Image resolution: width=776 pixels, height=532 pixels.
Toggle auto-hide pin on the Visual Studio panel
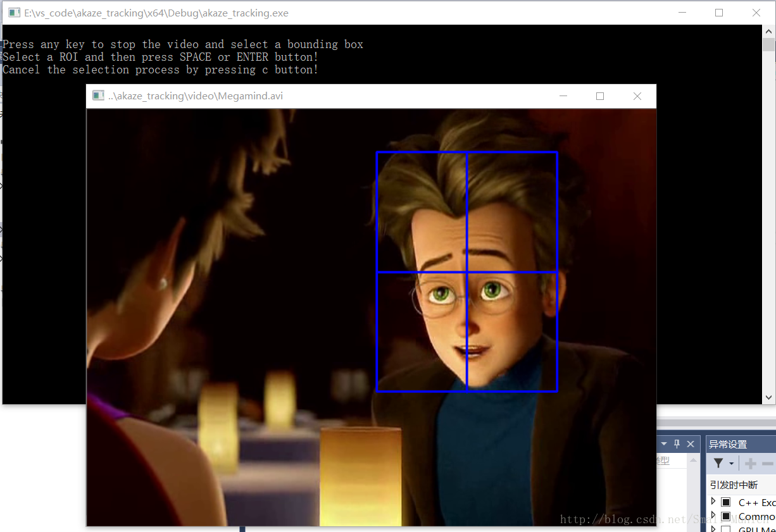point(677,444)
